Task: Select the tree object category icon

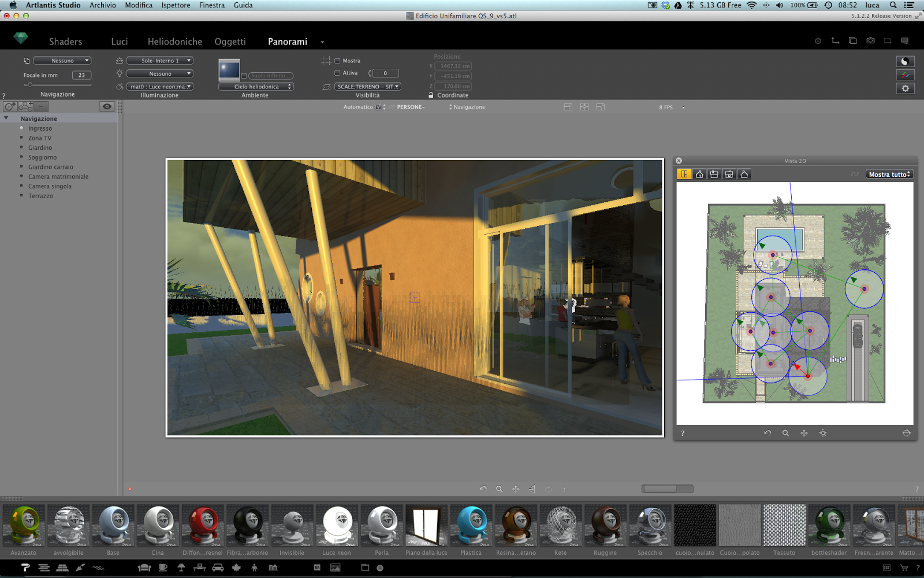Action: [236, 568]
